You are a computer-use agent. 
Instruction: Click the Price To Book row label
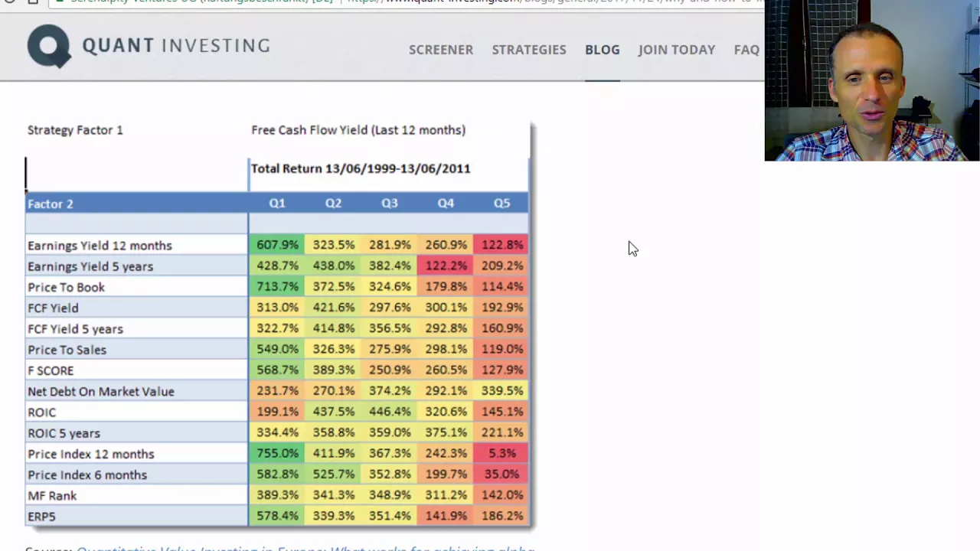coord(66,287)
